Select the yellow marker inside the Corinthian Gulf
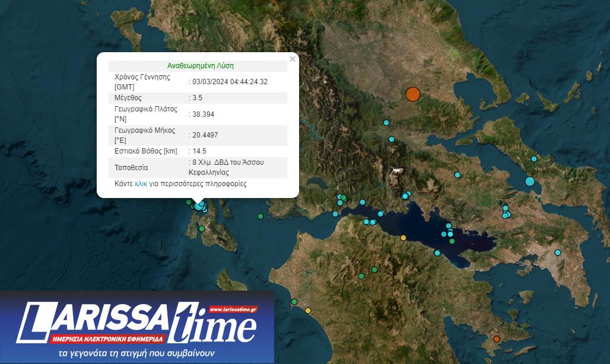Viewport: 610px width, 364px height. pos(404,238)
